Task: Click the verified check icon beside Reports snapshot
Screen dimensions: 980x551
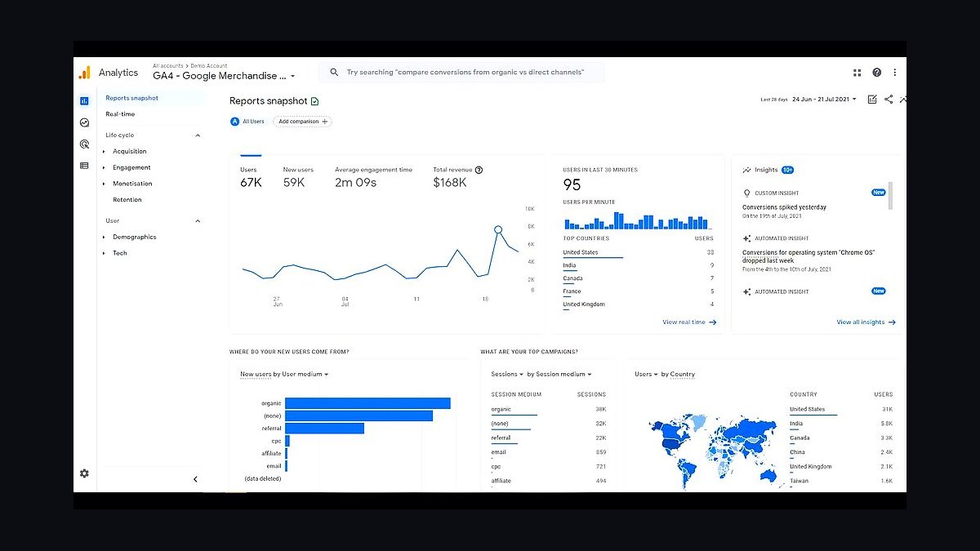Action: tap(315, 101)
